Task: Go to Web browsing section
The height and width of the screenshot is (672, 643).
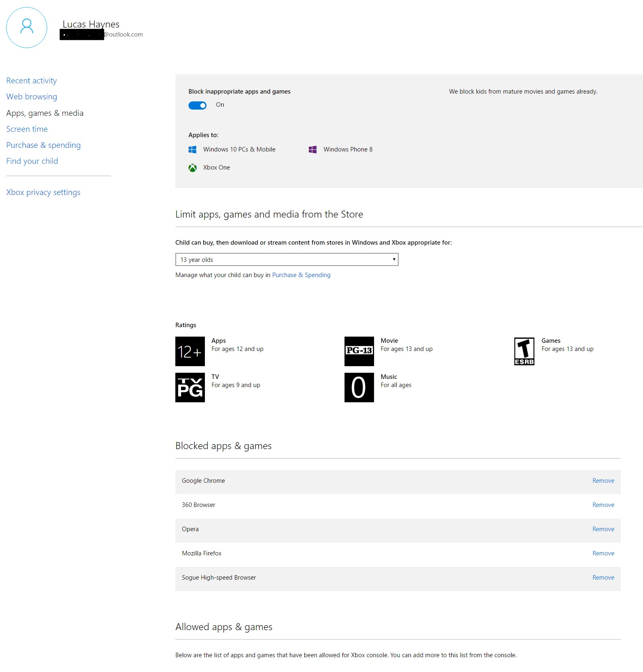Action: coord(32,96)
